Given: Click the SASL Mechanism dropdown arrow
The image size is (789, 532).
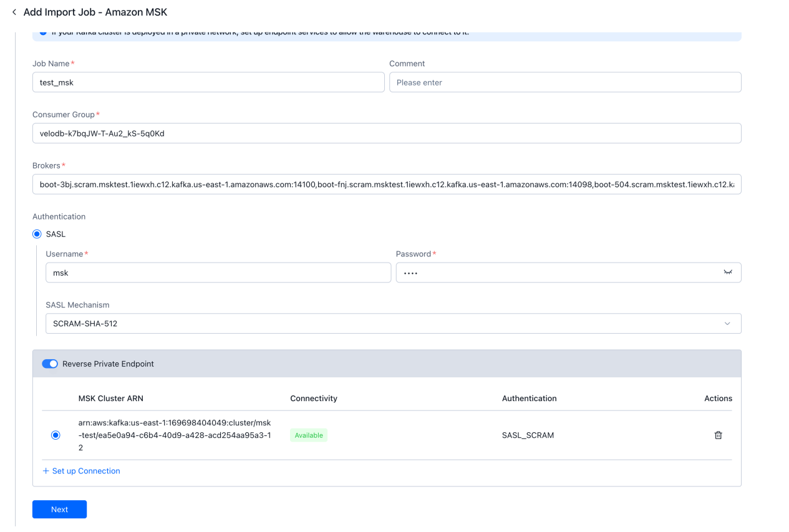Looking at the screenshot, I should 727,324.
